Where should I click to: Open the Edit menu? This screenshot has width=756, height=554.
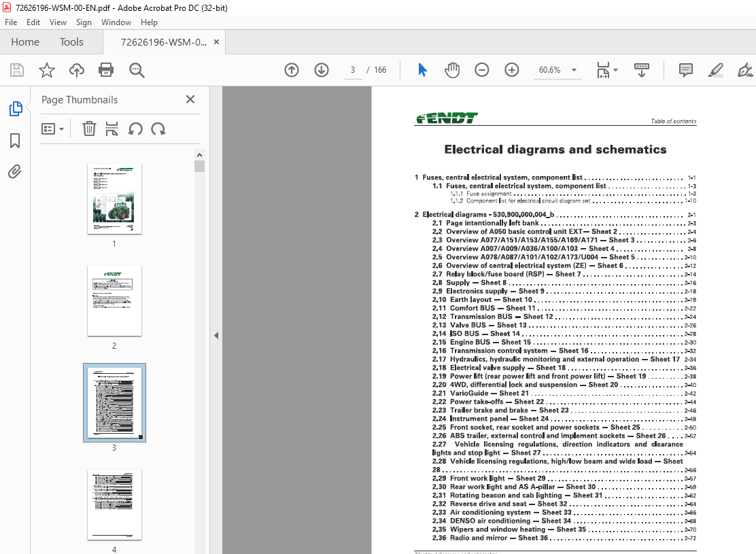pos(33,22)
